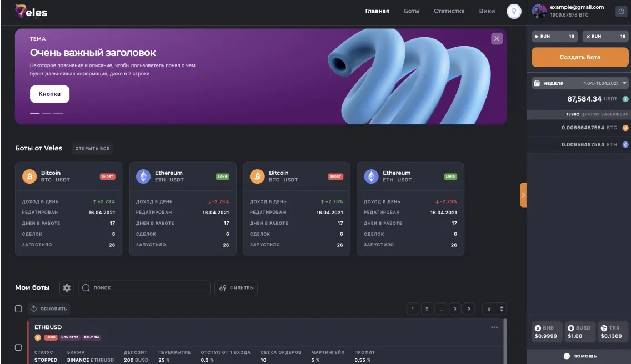The height and width of the screenshot is (364, 631).
Task: Expand the orange side panel arrow
Action: 523,195
